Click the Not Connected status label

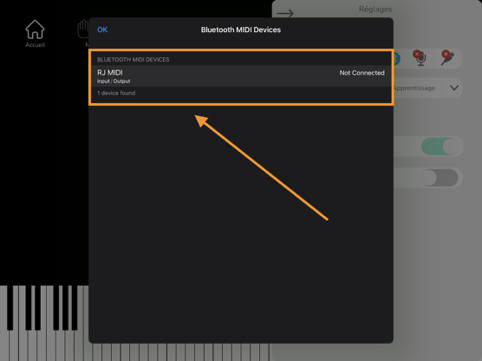(362, 73)
